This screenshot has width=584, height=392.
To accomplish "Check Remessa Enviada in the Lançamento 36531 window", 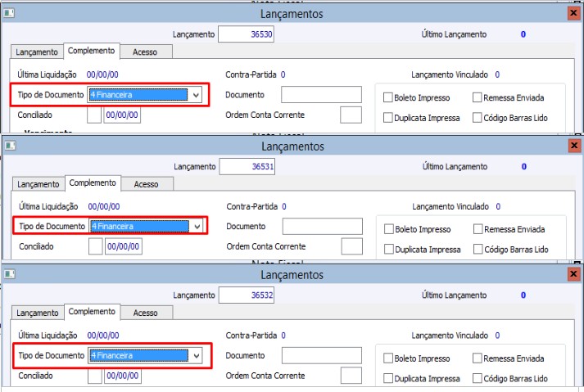I will (x=478, y=229).
